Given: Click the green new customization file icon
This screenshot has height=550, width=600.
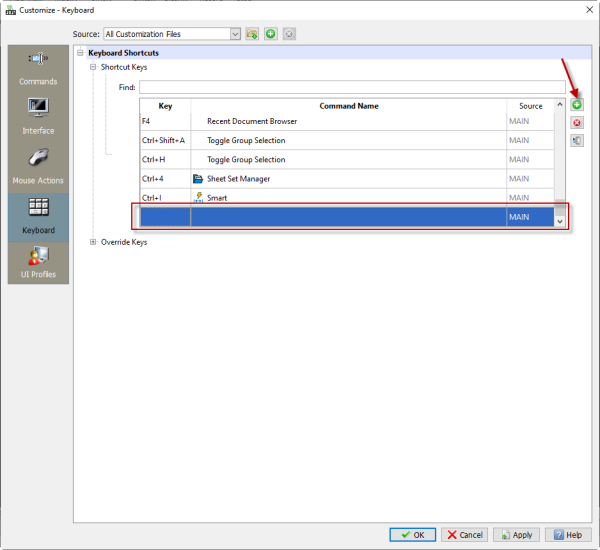Looking at the screenshot, I should click(270, 34).
